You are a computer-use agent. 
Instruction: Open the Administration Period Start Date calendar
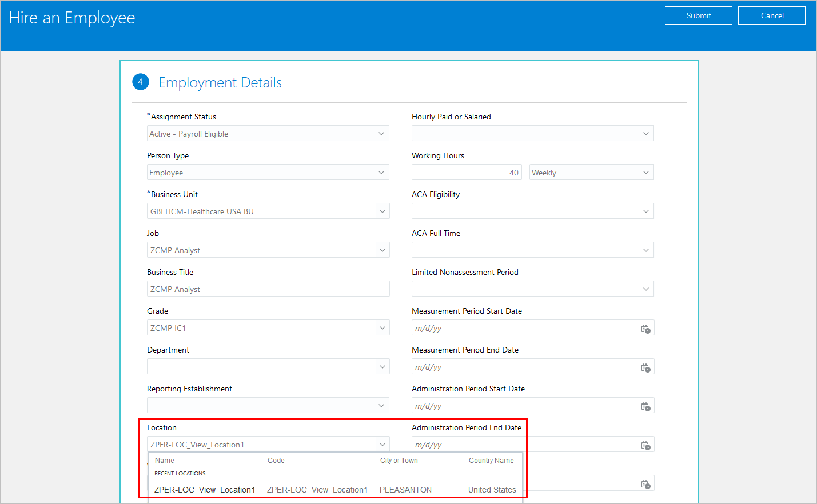(645, 406)
